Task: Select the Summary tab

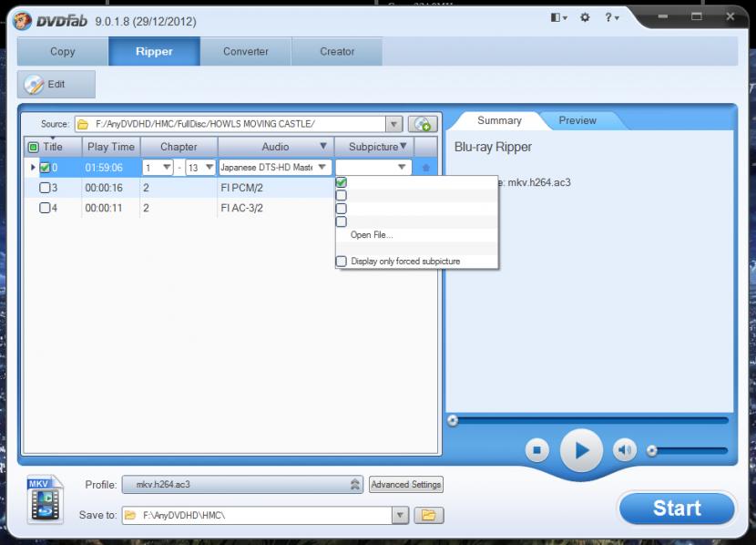Action: click(499, 120)
